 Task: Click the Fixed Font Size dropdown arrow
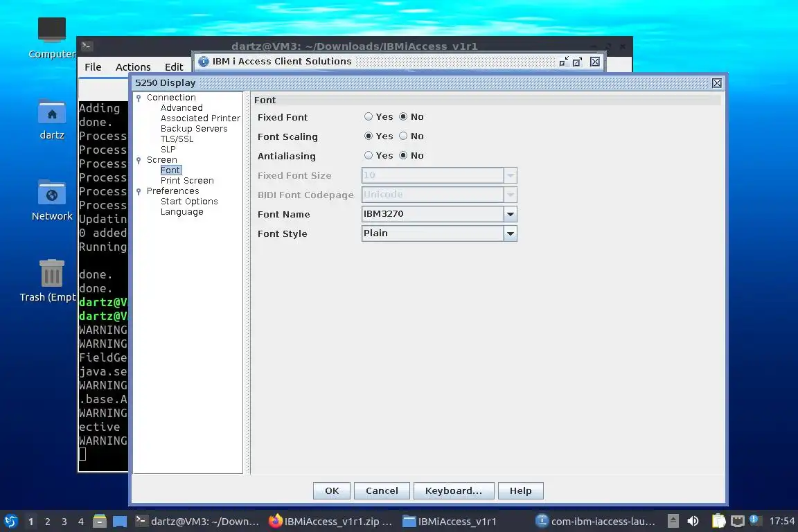coord(510,176)
